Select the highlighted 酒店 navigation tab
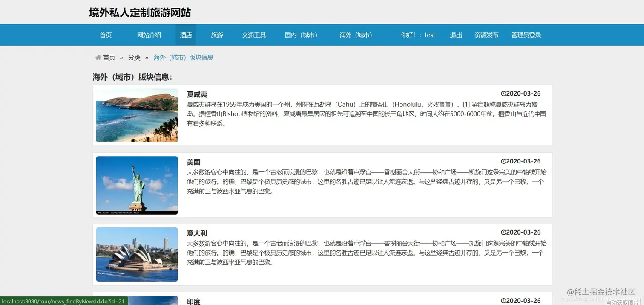The width and height of the screenshot is (644, 305). coord(186,35)
